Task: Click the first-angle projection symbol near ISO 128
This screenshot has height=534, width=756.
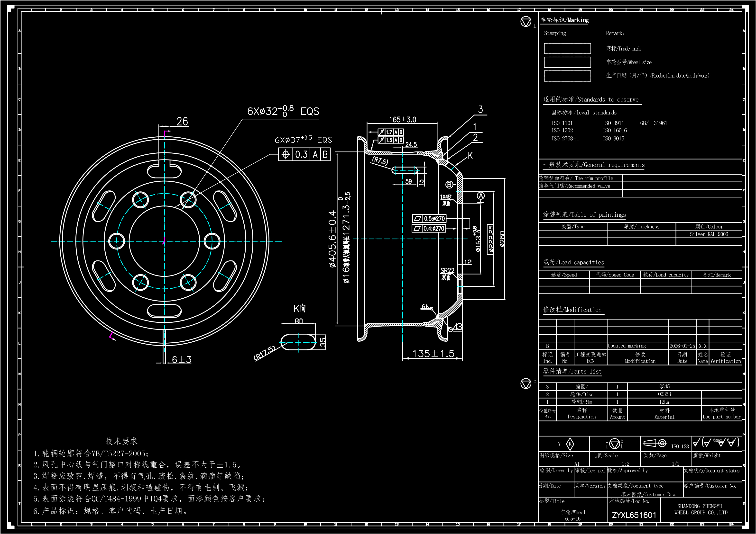Action: 655,443
